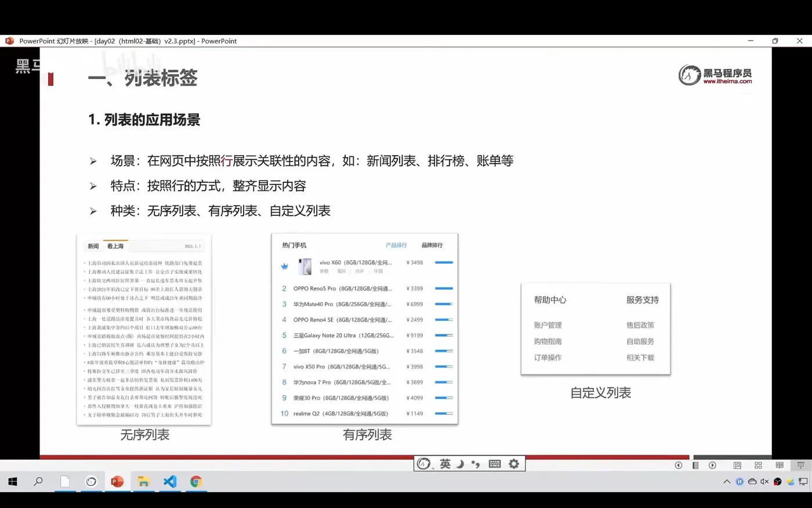Viewport: 812px width, 508px height.
Task: Click the muted volume icon in the tray
Action: pyautogui.click(x=764, y=481)
